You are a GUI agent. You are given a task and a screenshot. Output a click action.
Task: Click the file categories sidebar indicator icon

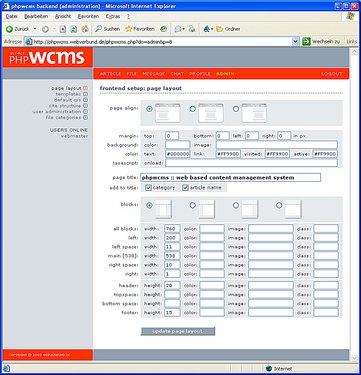85,118
